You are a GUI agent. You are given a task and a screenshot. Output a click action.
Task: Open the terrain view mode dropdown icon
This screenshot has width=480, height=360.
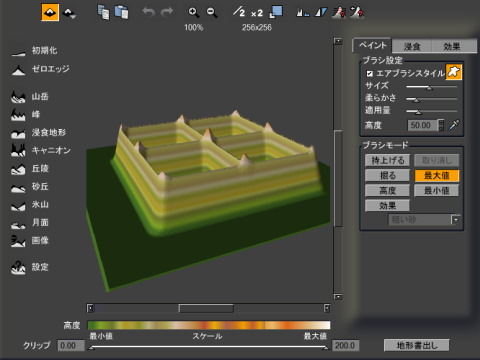point(69,13)
